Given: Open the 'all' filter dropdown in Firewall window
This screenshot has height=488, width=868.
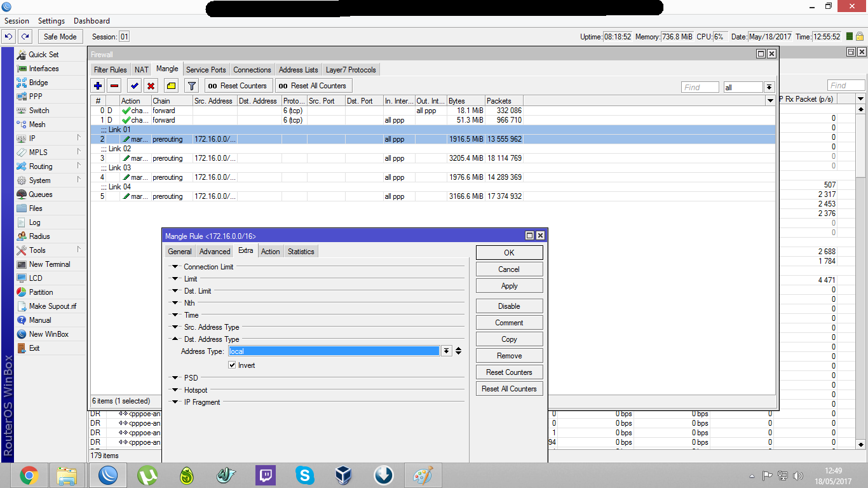Looking at the screenshot, I should 769,87.
